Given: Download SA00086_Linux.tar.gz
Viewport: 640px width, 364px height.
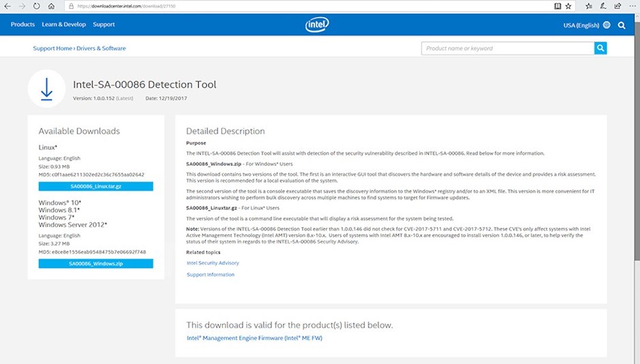Looking at the screenshot, I should click(96, 186).
